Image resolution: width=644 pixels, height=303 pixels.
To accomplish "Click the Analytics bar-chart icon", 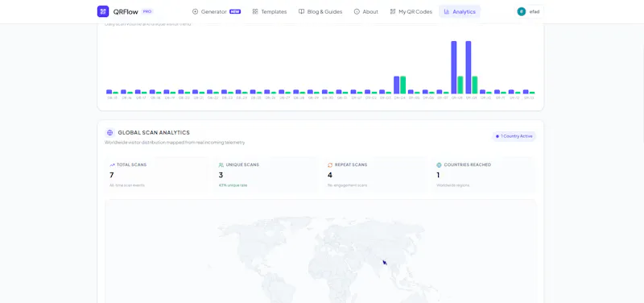I will (x=447, y=11).
